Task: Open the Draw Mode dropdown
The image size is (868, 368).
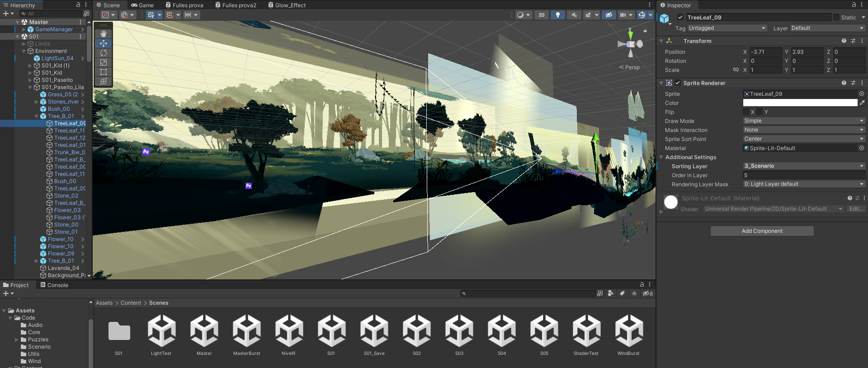Action: pyautogui.click(x=804, y=121)
